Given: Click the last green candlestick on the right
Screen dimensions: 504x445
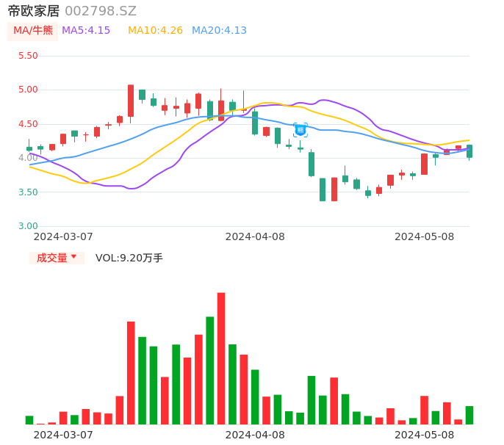Looking at the screenshot, I should [x=469, y=151].
